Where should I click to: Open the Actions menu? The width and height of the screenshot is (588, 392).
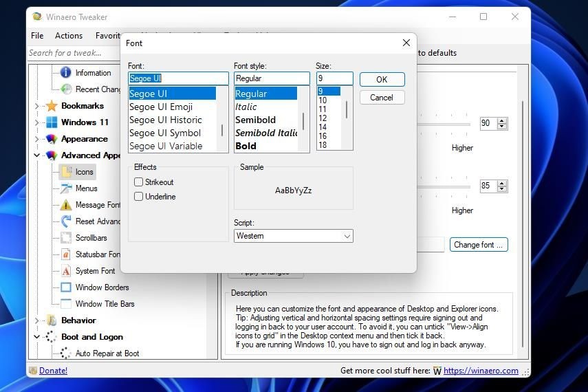[69, 36]
